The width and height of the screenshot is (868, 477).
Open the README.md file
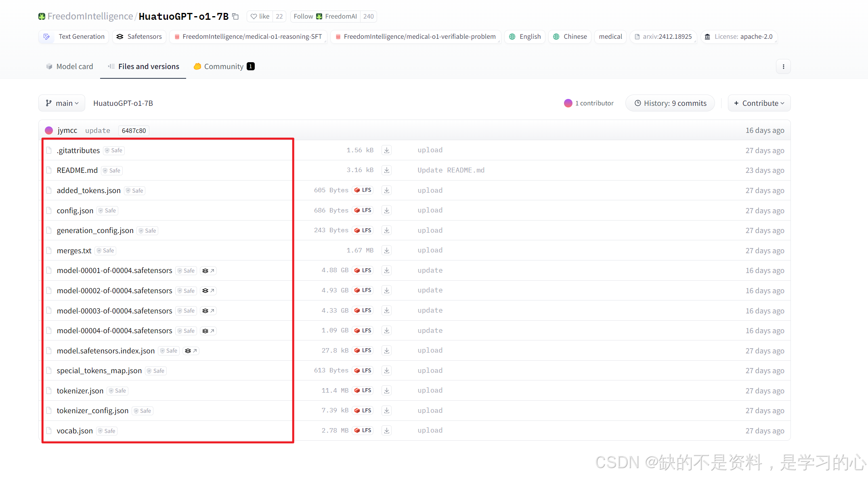pos(77,170)
